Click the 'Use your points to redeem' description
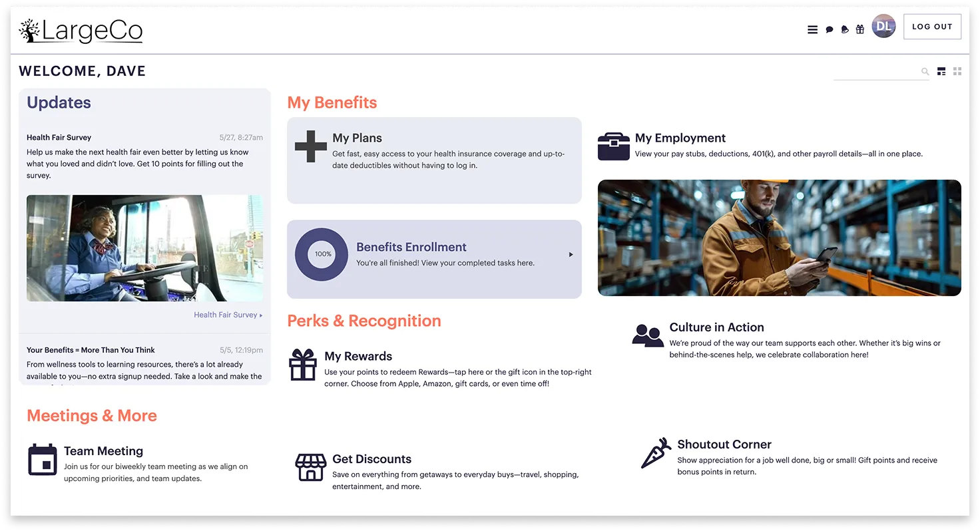The width and height of the screenshot is (980, 531). (x=458, y=378)
